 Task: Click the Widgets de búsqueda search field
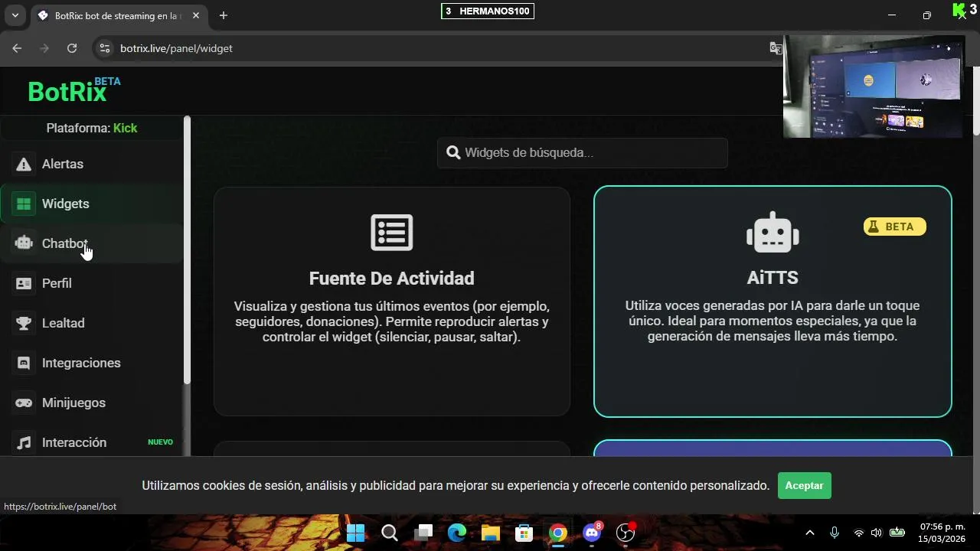pyautogui.click(x=582, y=152)
